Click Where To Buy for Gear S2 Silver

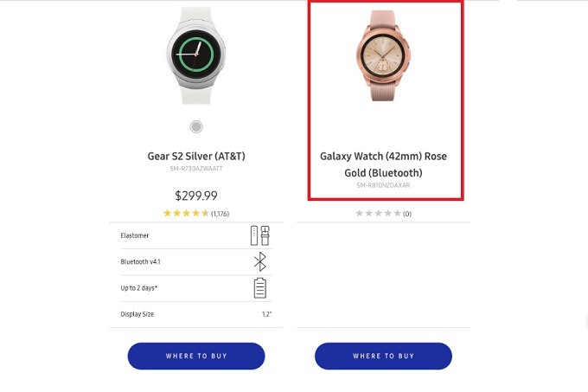[196, 356]
